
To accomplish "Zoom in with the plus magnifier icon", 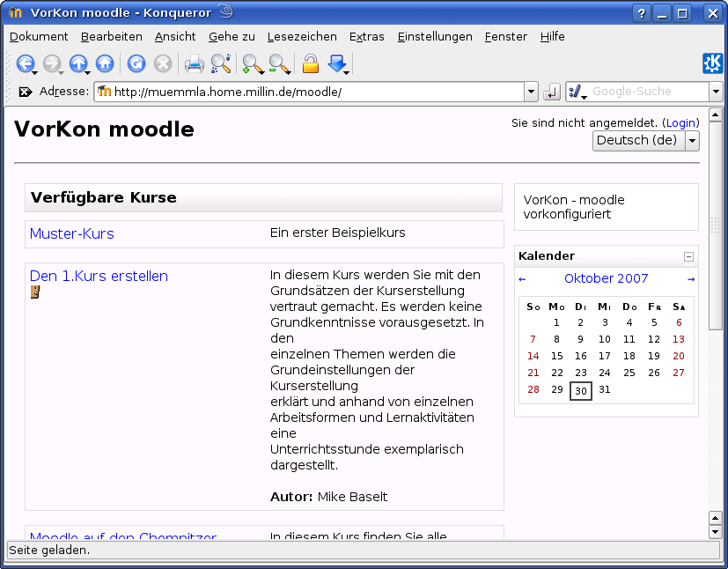I will (x=251, y=63).
